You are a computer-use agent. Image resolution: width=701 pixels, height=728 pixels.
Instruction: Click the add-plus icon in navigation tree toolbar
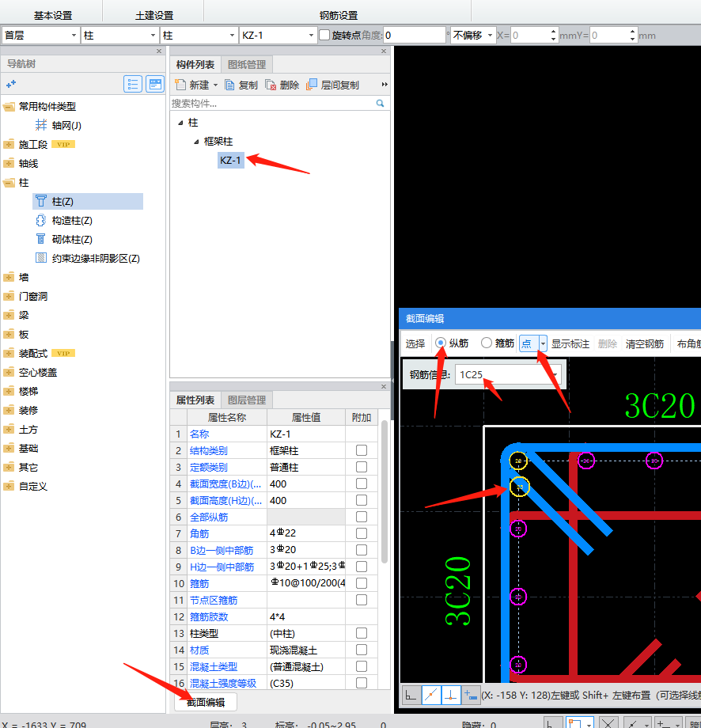coord(10,84)
